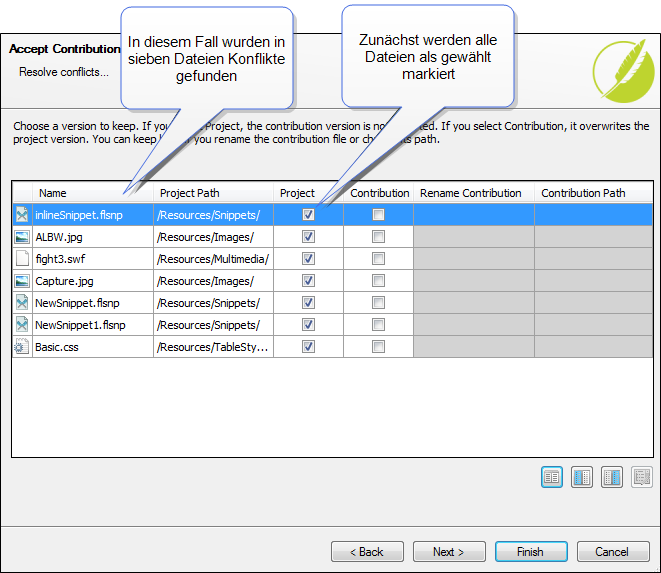The height and width of the screenshot is (573, 661).
Task: Click the Cancel button
Action: pyautogui.click(x=612, y=552)
